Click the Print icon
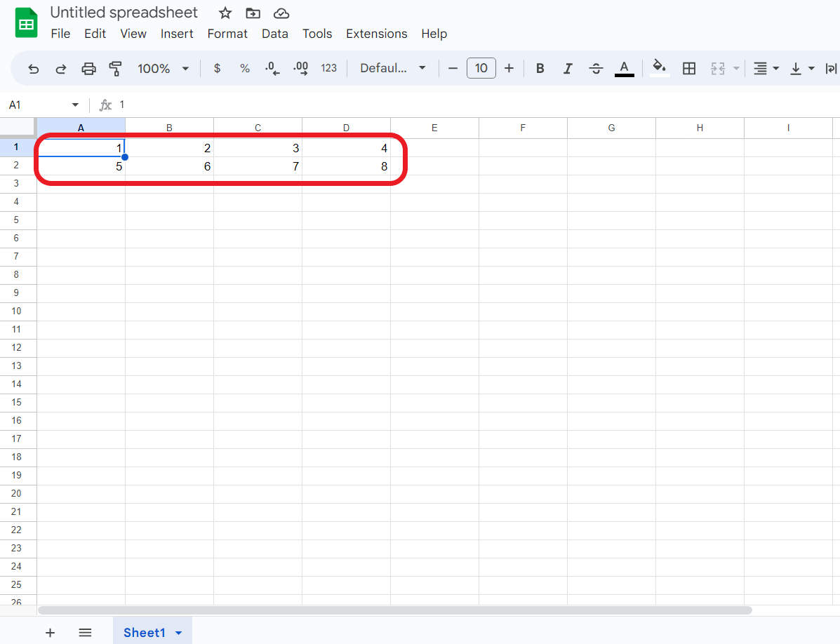This screenshot has height=644, width=840. [x=89, y=68]
